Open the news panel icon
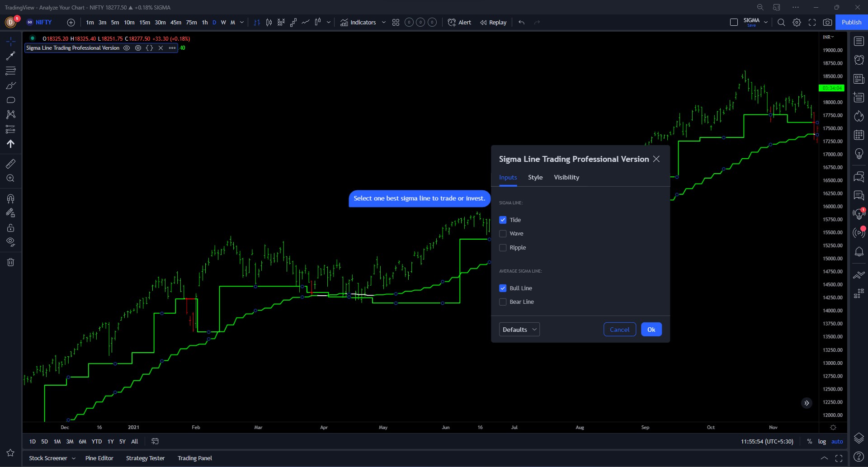 [859, 79]
